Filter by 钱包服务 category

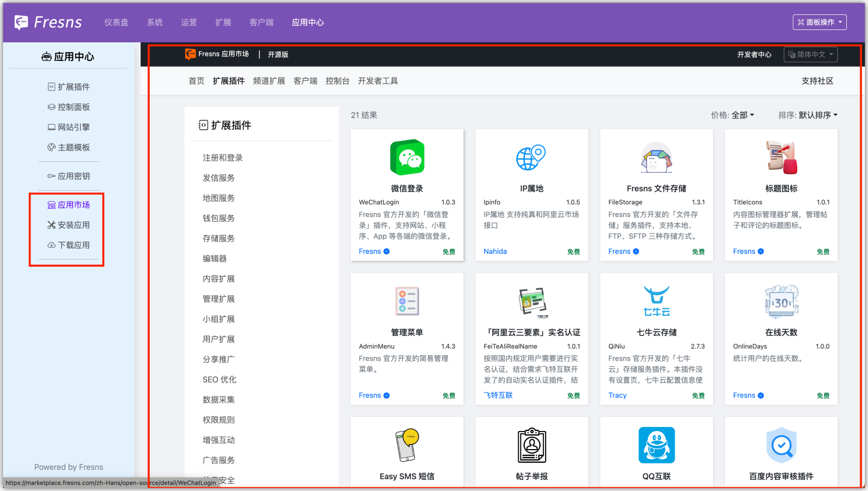tap(219, 219)
